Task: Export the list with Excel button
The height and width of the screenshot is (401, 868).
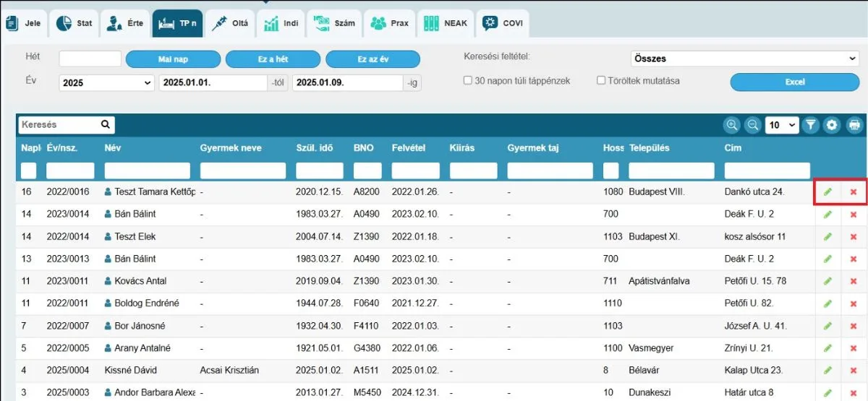Action: (x=794, y=82)
